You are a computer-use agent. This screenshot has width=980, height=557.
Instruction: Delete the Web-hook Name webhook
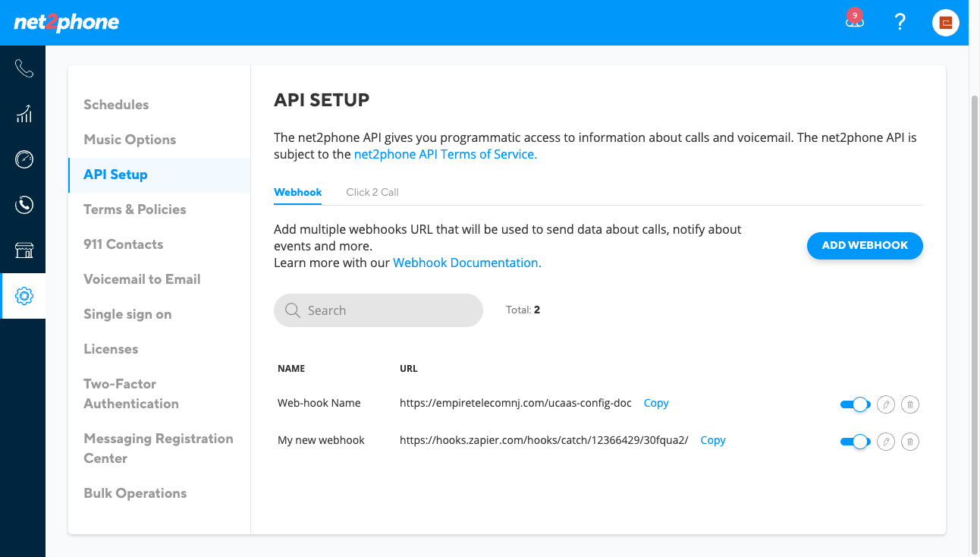click(910, 404)
